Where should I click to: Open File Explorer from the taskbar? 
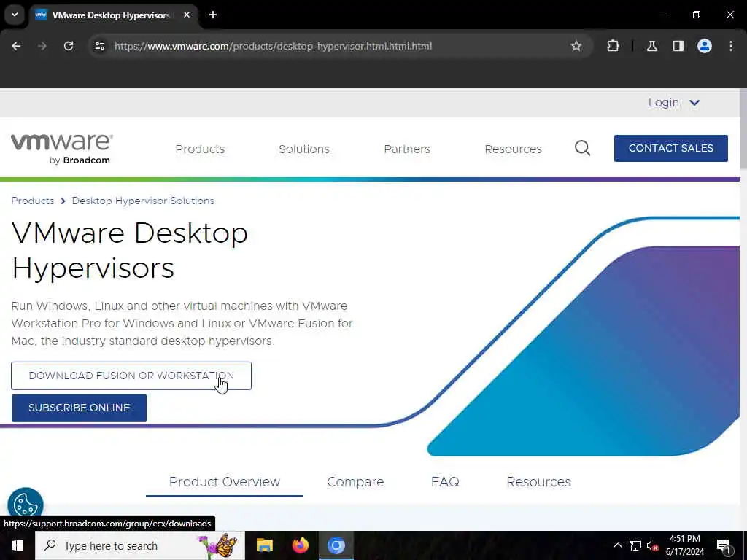(x=264, y=545)
